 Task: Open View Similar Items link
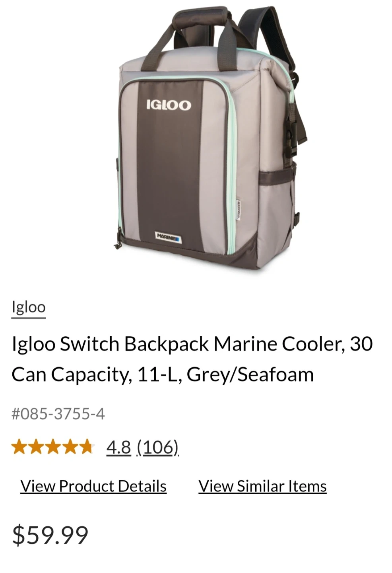tap(262, 486)
